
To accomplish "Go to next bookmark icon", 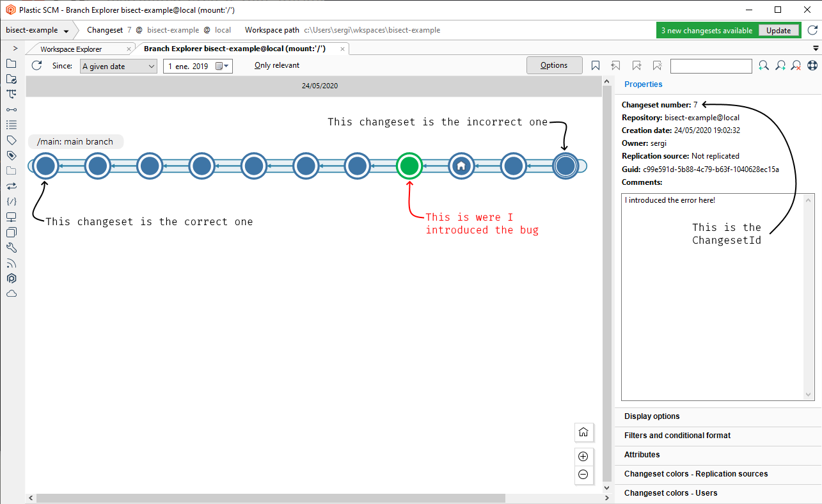I will tap(636, 65).
